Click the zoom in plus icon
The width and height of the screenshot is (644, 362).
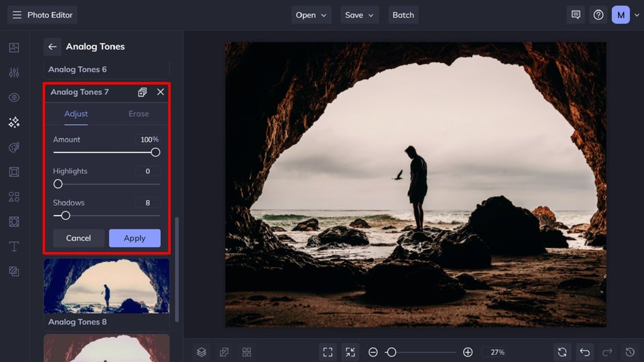[x=468, y=352]
